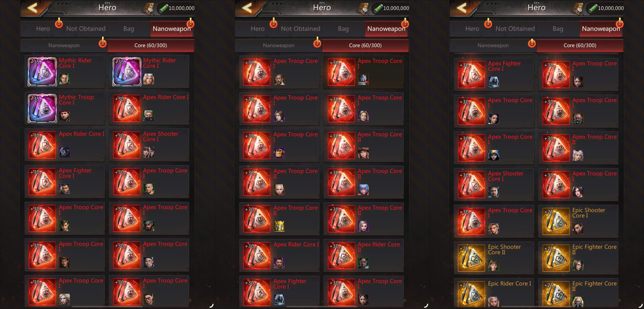This screenshot has height=309, width=644.
Task: Choose Apex Shooter Core I entry in rightmost screen
Action: (x=494, y=184)
